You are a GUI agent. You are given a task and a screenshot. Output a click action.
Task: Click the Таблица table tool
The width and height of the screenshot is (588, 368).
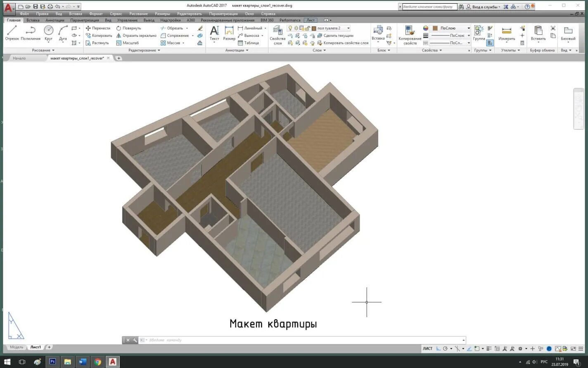(248, 43)
